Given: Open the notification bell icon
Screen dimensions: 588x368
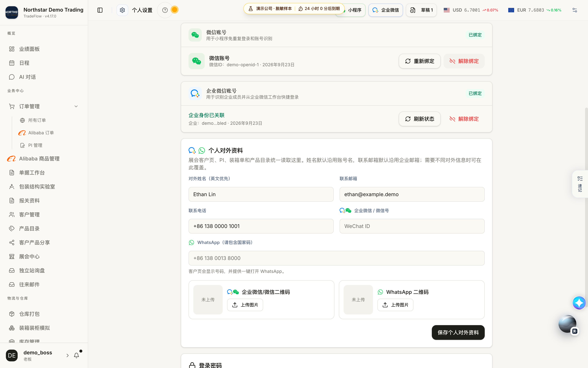Looking at the screenshot, I should pos(77,355).
